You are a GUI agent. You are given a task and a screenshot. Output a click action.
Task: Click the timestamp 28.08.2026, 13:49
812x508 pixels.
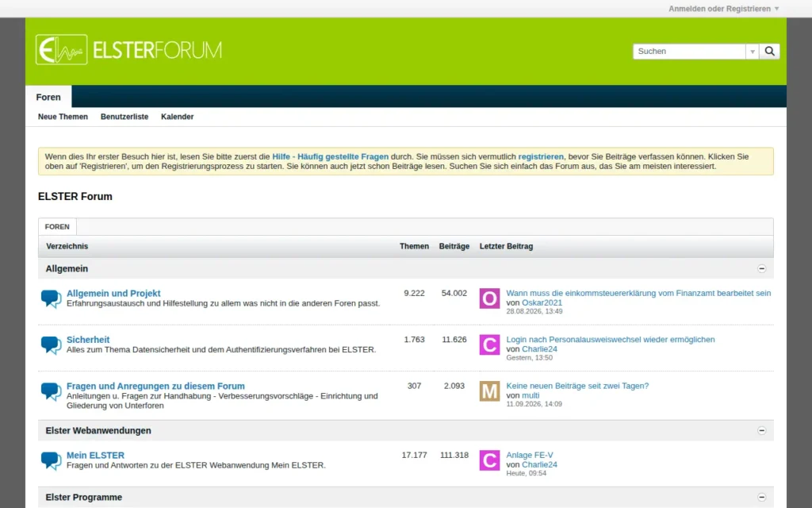click(534, 311)
